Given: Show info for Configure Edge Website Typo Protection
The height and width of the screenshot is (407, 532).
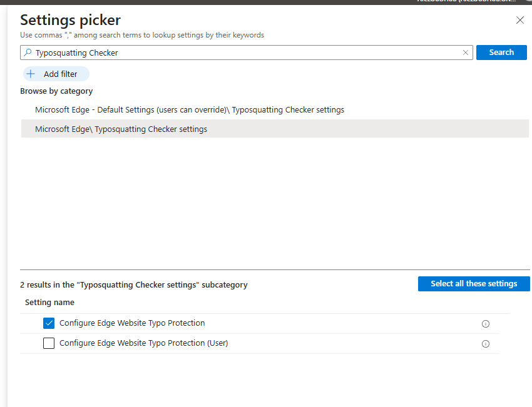Looking at the screenshot, I should 485,324.
